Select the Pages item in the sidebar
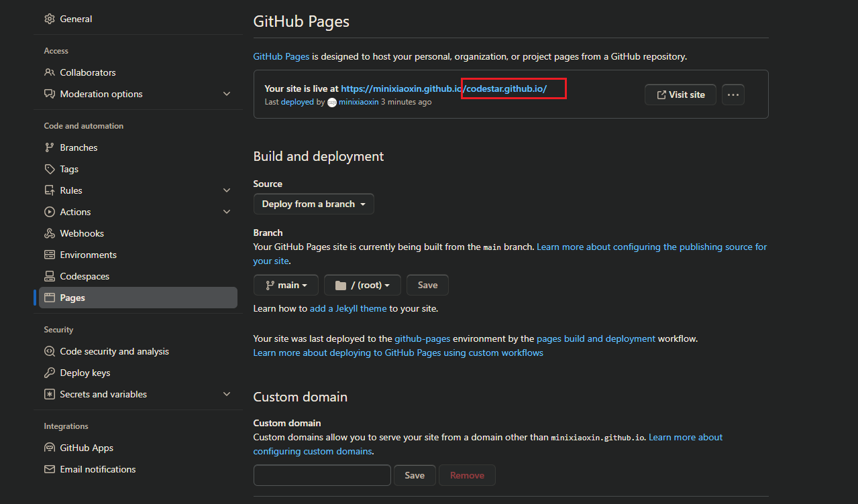The image size is (858, 504). click(138, 298)
